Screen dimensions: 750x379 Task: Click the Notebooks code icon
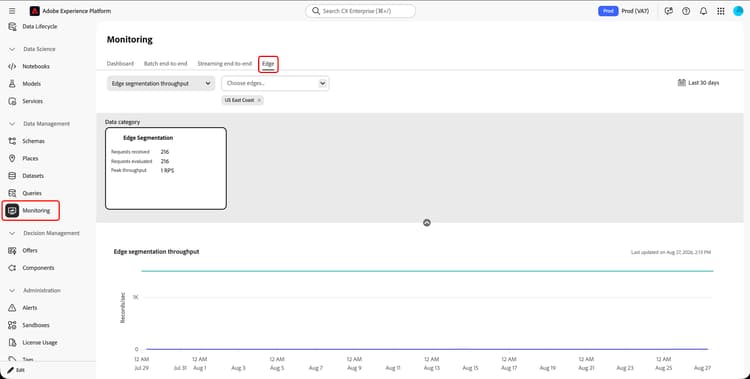click(12, 67)
